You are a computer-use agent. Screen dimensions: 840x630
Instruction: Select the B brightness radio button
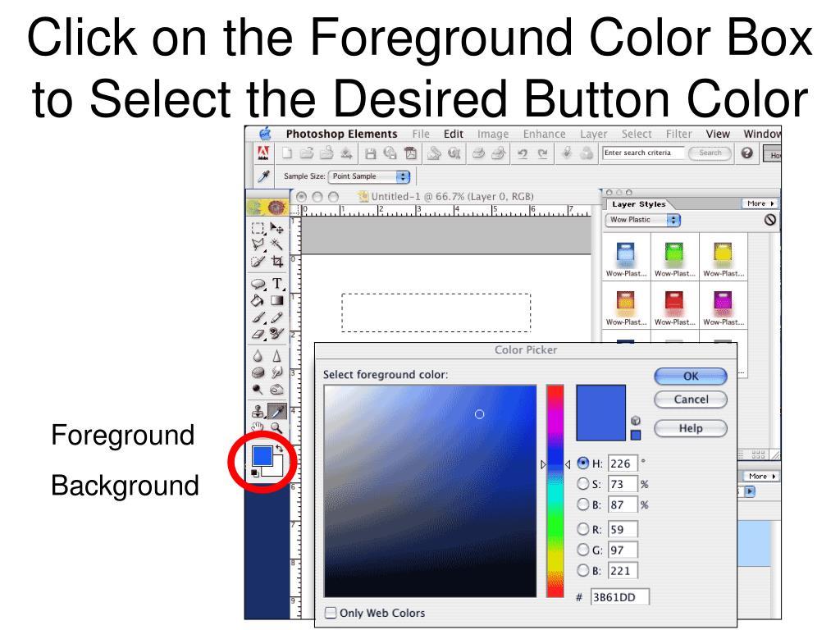(x=583, y=504)
